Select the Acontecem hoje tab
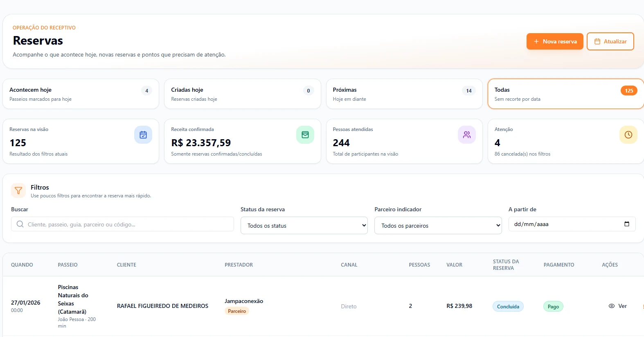The height and width of the screenshot is (337, 644). [81, 94]
